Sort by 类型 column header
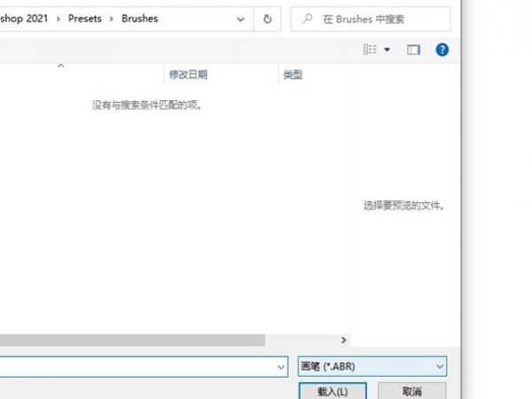Viewport: 532px width, 399px height. pyautogui.click(x=293, y=74)
